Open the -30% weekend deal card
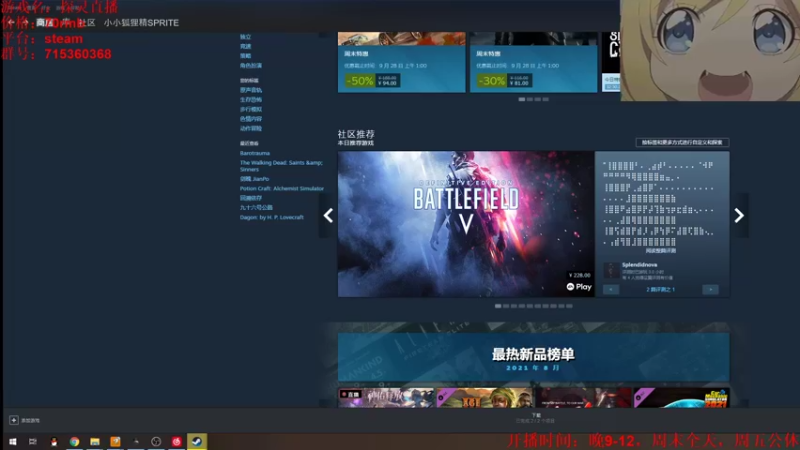This screenshot has height=450, width=800. tap(533, 62)
